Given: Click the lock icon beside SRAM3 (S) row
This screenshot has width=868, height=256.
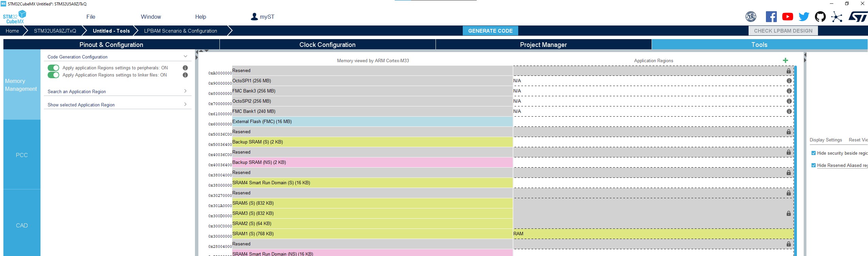Looking at the screenshot, I should click(788, 213).
